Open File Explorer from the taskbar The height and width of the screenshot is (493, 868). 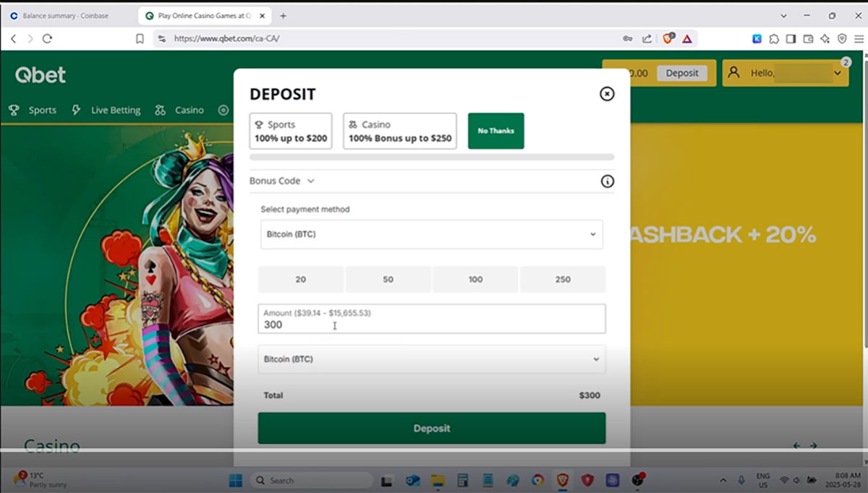click(x=438, y=480)
